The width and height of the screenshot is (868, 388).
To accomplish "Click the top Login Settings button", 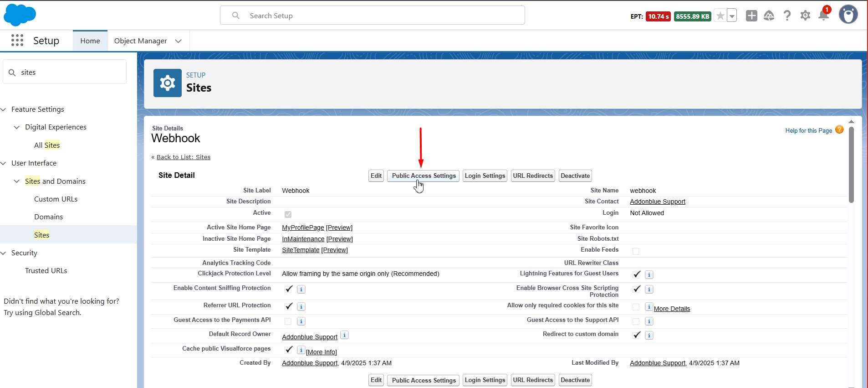I will pyautogui.click(x=485, y=176).
